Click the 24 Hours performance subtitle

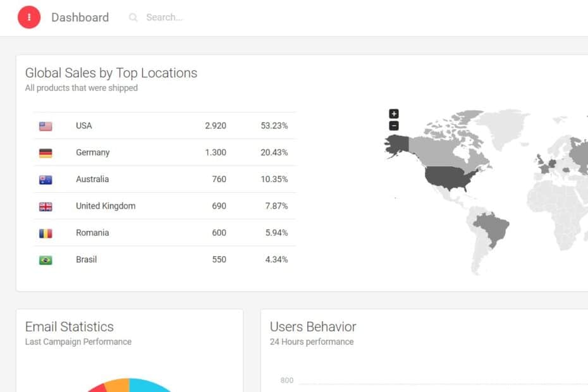point(312,341)
